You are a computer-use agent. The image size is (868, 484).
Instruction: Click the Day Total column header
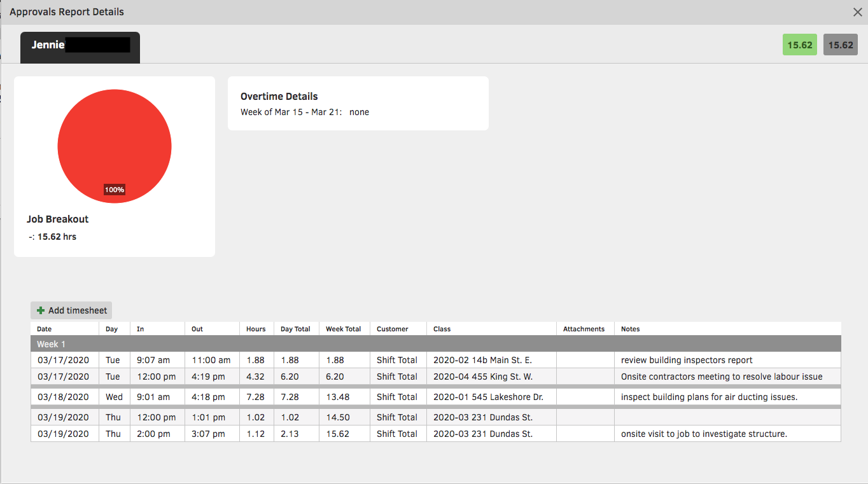(x=295, y=329)
